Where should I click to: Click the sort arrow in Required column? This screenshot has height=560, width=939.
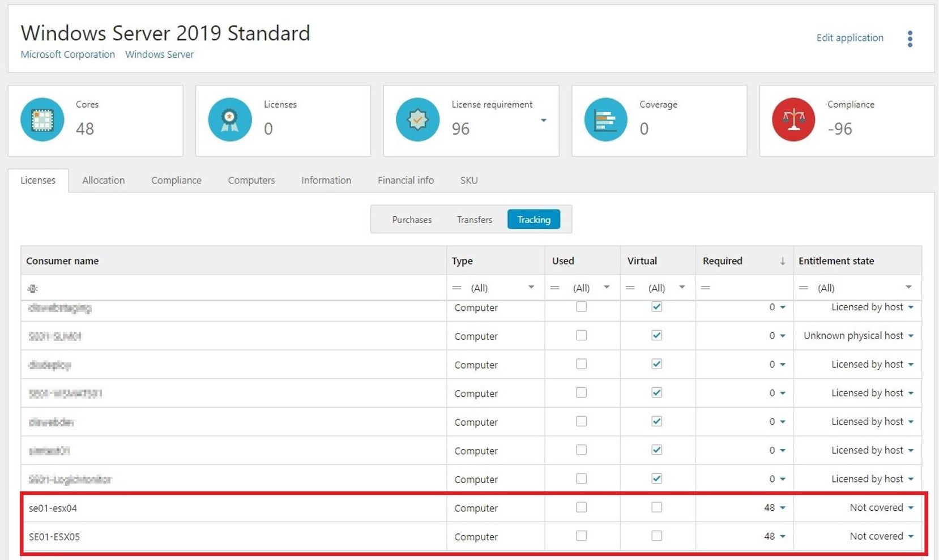point(783,261)
